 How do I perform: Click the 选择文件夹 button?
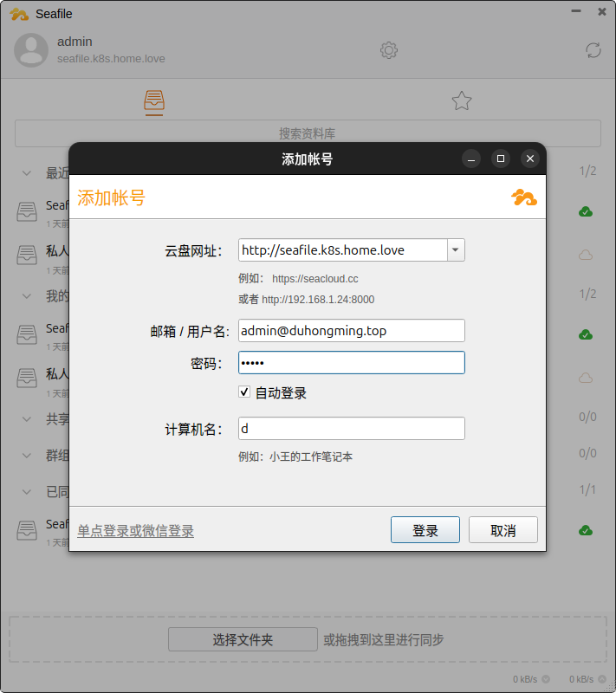coord(243,639)
